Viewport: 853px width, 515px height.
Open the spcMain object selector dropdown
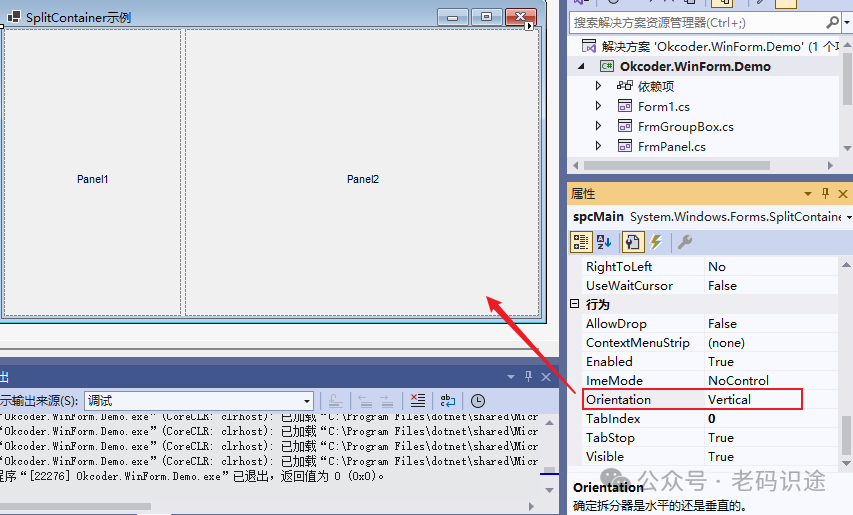click(848, 217)
